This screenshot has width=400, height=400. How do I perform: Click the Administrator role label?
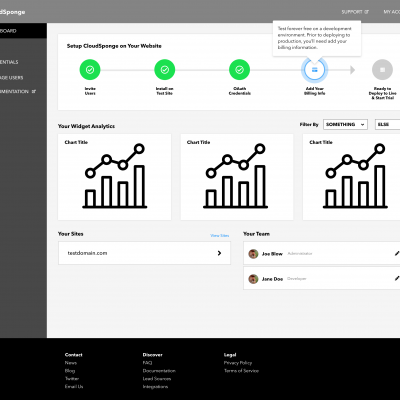[300, 253]
